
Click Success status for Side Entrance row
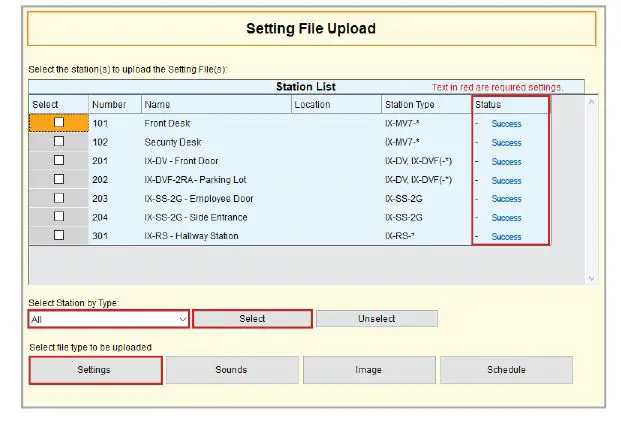[x=506, y=218]
